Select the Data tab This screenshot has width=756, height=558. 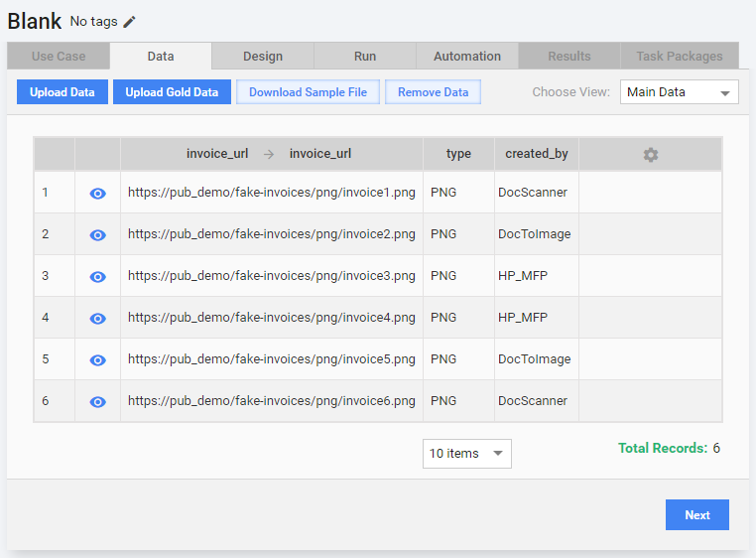tap(161, 56)
